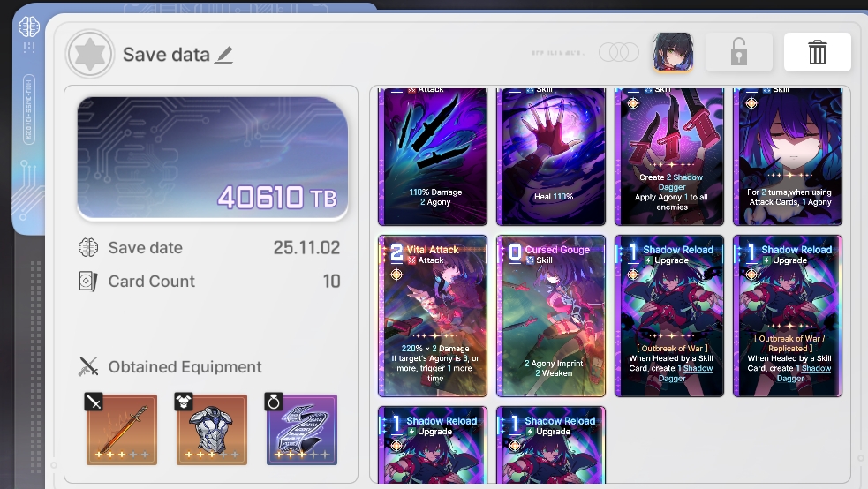Click the epiphany emblem on the Vital Attack card
This screenshot has height=489, width=868.
tap(396, 275)
